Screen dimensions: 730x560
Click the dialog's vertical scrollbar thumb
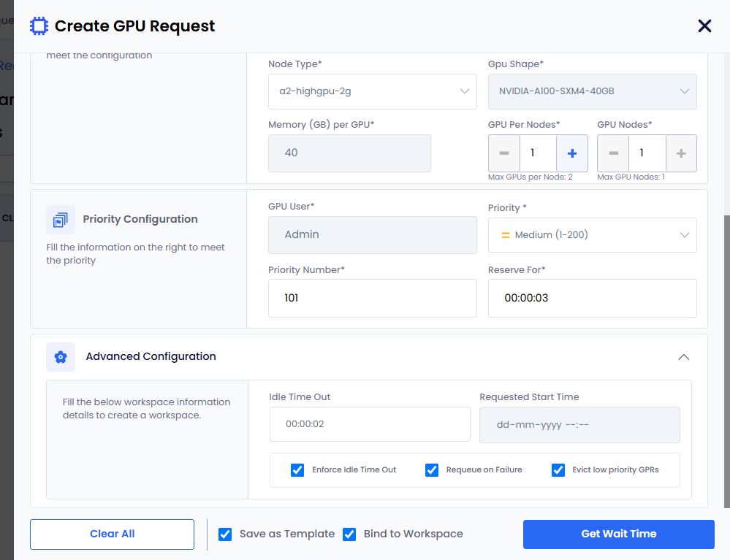tap(726, 361)
